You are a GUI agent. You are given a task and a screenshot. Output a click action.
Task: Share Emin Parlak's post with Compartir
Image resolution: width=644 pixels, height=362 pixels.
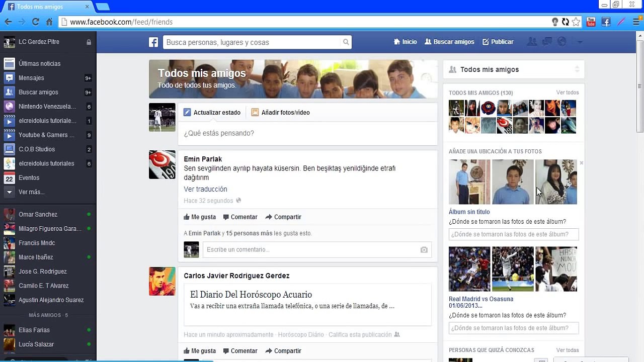[283, 217]
